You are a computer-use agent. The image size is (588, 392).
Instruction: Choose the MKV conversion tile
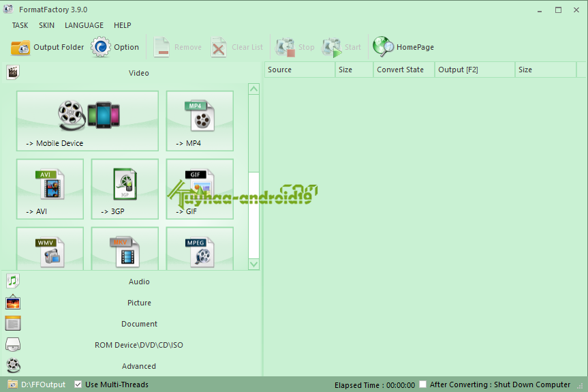click(125, 248)
